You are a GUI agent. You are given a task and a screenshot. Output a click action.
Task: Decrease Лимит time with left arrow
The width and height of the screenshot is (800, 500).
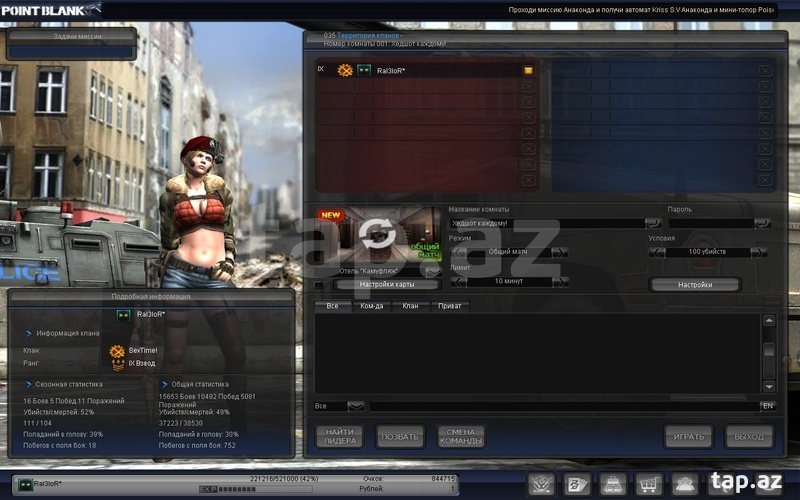point(459,282)
